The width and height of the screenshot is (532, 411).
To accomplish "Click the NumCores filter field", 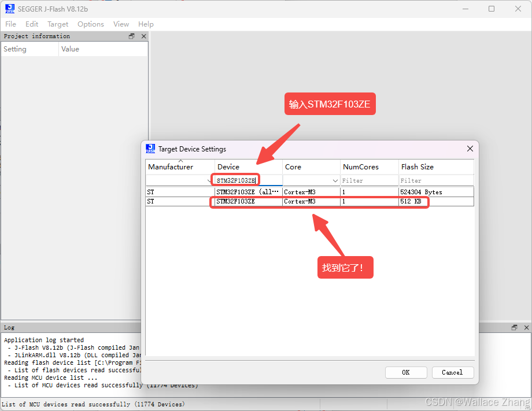I will coord(369,180).
